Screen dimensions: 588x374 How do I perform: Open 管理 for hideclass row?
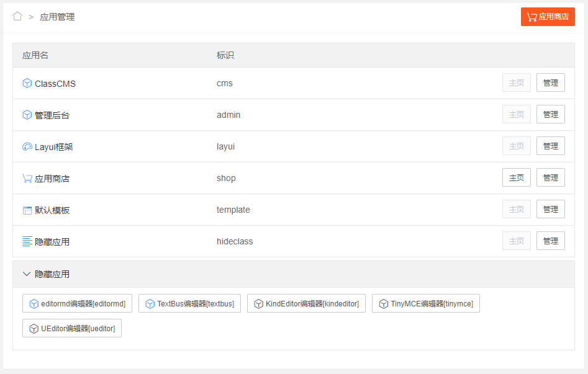point(551,241)
